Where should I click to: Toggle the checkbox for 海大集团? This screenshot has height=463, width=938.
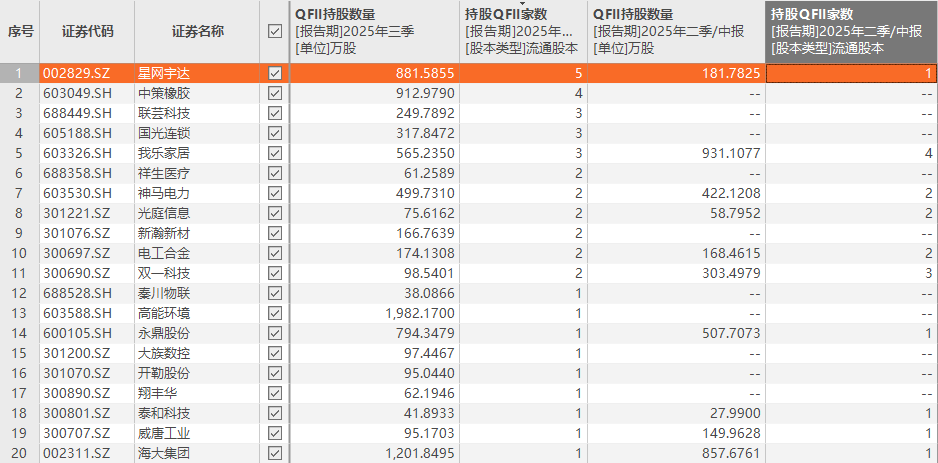(275, 453)
